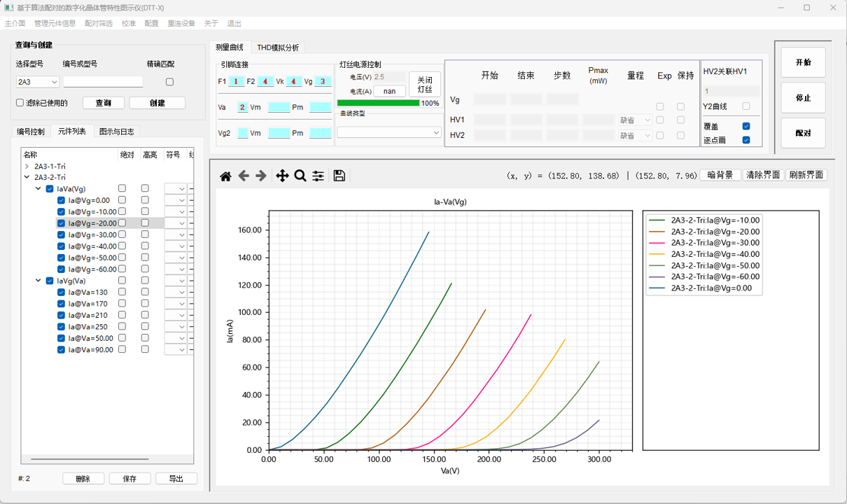Open the 配对筛选 menu
The height and width of the screenshot is (504, 847).
click(98, 23)
